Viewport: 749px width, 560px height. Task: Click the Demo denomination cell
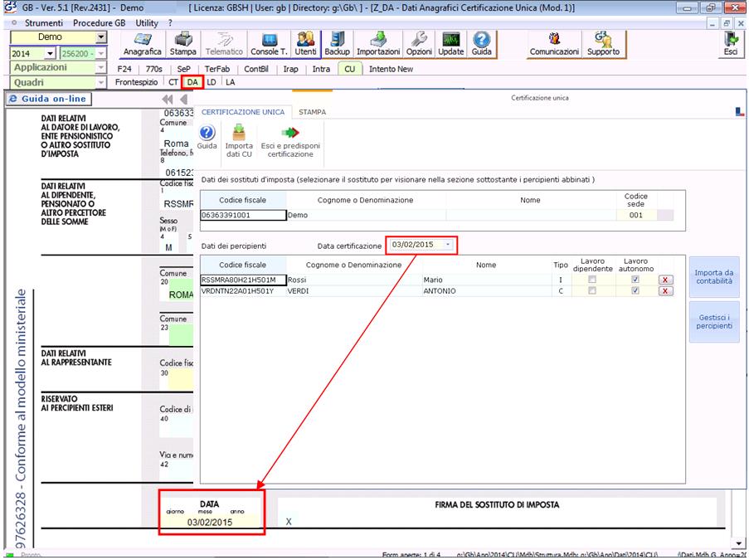coord(366,215)
